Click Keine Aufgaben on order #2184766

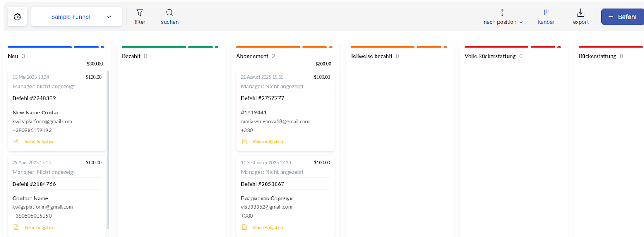[39, 227]
